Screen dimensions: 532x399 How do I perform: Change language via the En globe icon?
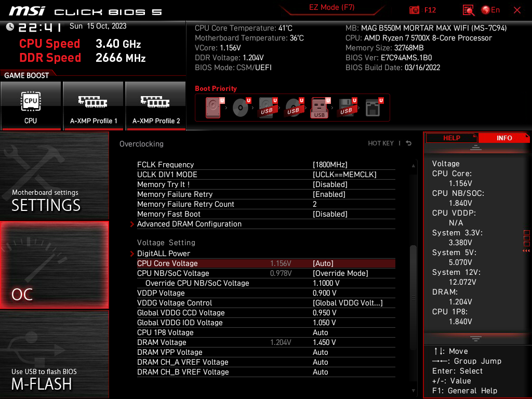(x=490, y=10)
